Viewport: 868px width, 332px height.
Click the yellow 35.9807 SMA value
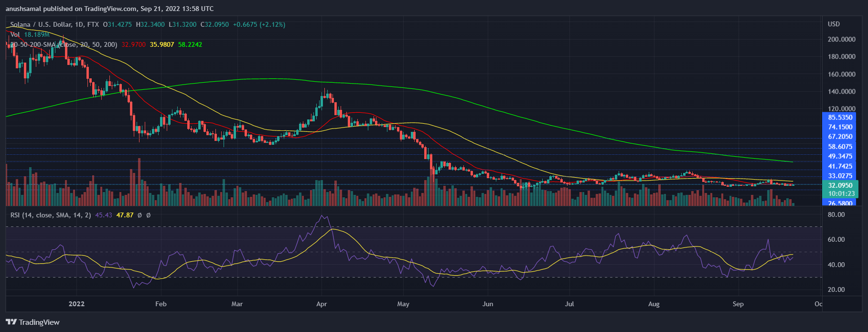162,44
